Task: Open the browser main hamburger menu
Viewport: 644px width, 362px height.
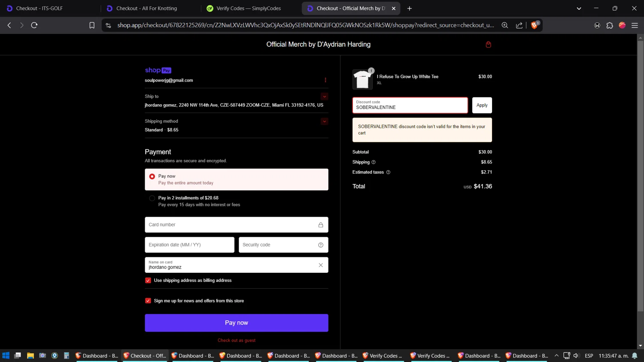Action: (x=635, y=25)
